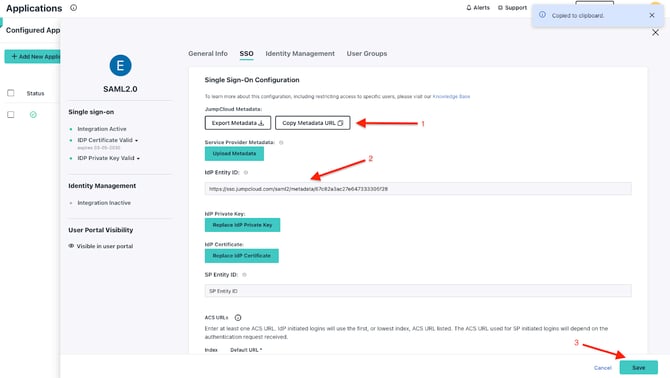The image size is (670, 378).
Task: Click the Add New Application button
Action: click(32, 56)
